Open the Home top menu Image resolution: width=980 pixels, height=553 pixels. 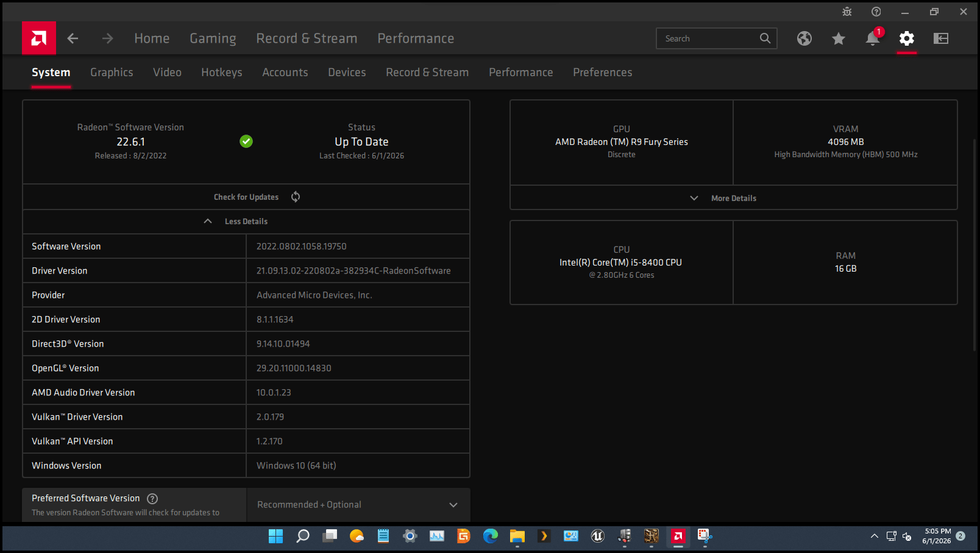(152, 38)
